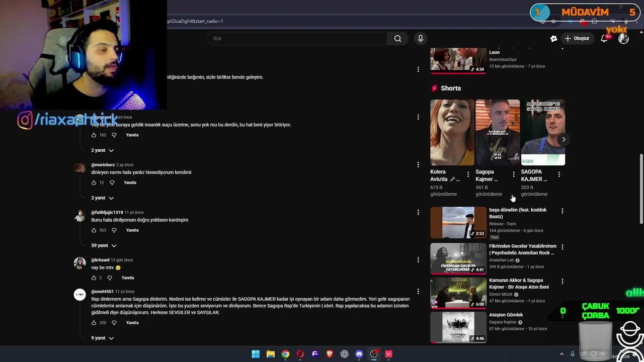
Task: Reply to @krksanl comment
Action: click(x=128, y=278)
